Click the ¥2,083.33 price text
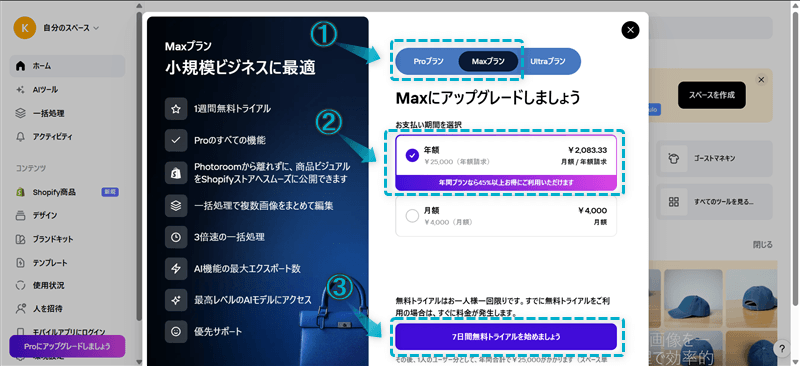Viewport: 800px width, 366px height. (x=587, y=150)
